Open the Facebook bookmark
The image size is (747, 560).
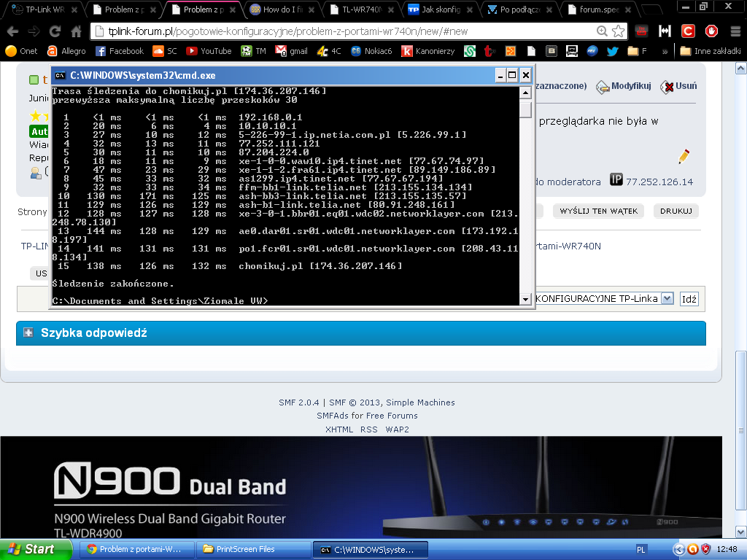pos(120,51)
